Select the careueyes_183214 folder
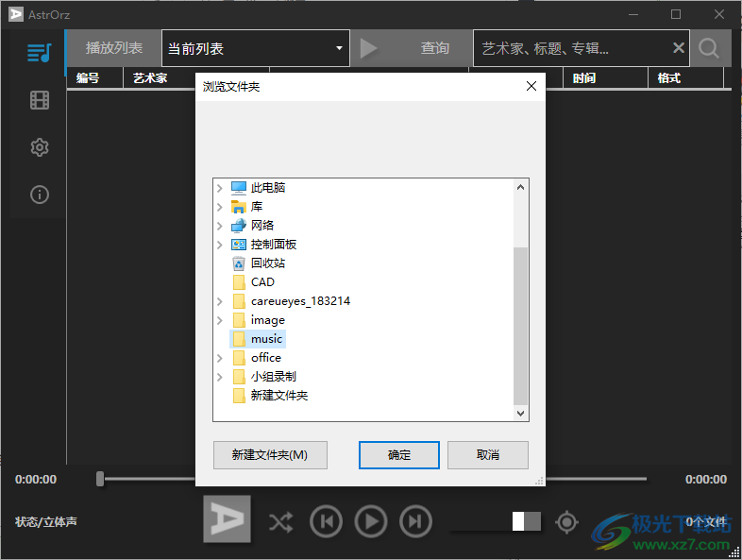 292,301
